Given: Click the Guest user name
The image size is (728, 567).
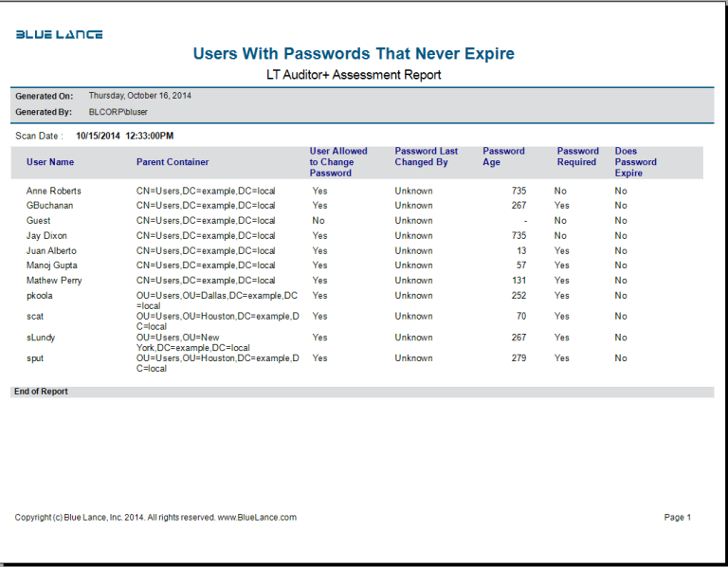Looking at the screenshot, I should [x=38, y=221].
